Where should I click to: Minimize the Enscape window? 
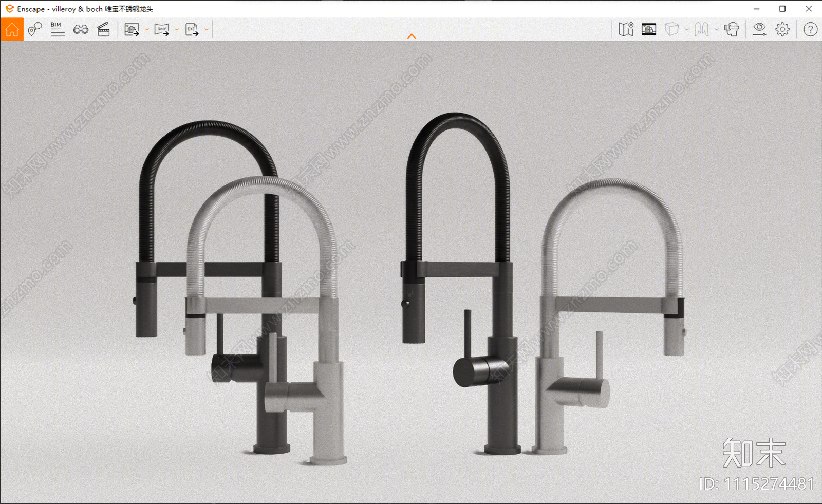click(x=757, y=9)
